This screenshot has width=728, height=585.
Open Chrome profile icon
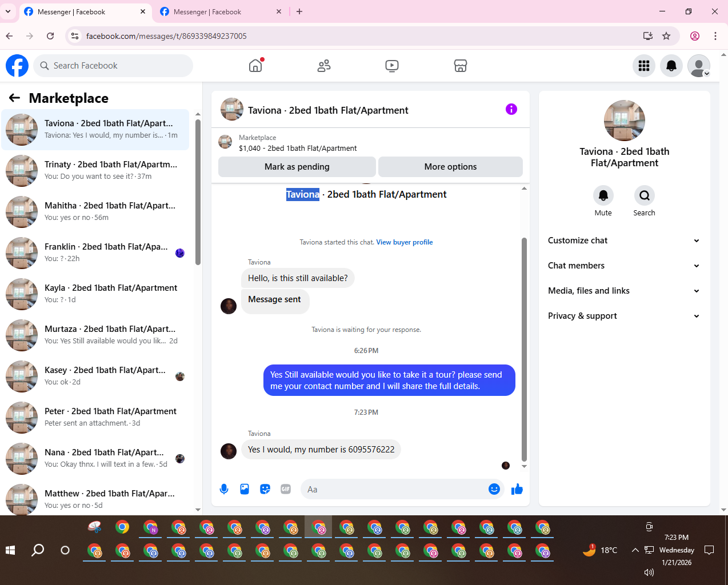[x=695, y=36]
